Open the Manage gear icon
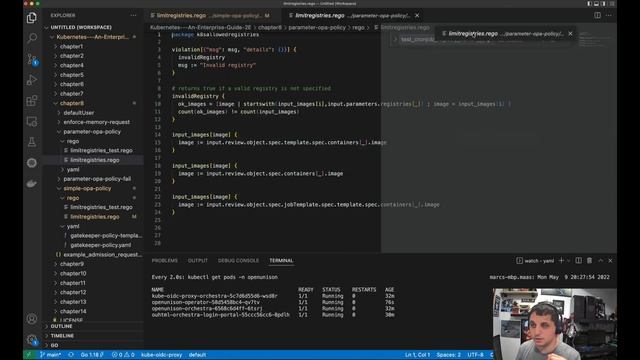Screen dimensions: 640x360 32,339
